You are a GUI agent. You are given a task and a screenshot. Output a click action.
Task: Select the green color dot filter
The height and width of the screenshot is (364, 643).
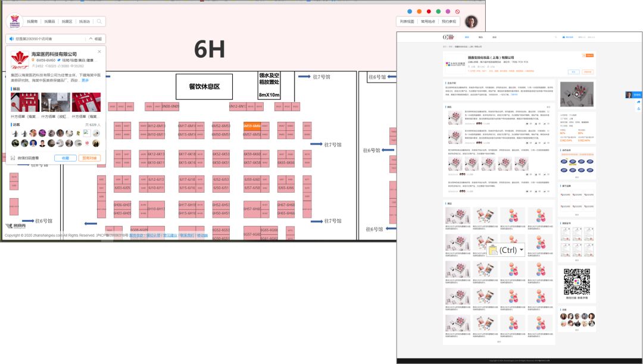click(x=438, y=11)
